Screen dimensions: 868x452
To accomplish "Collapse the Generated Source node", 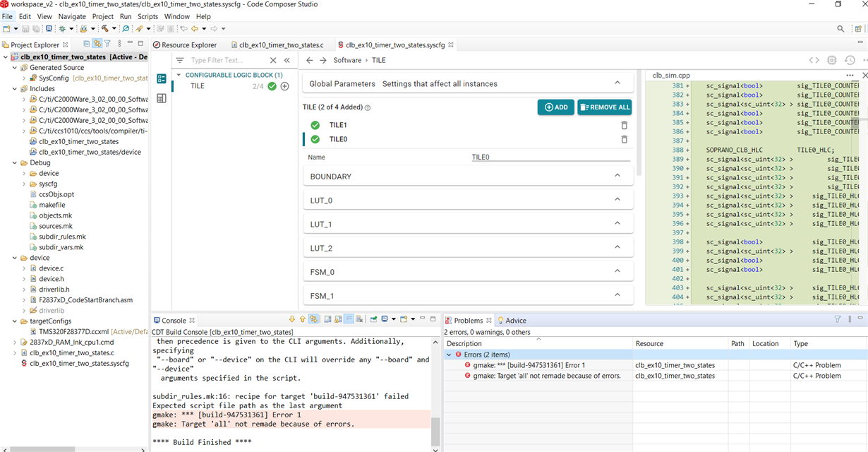I will pos(15,68).
